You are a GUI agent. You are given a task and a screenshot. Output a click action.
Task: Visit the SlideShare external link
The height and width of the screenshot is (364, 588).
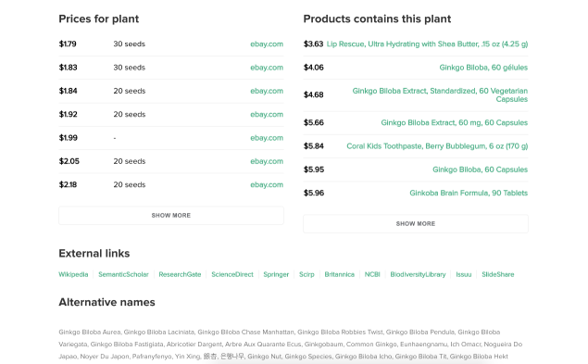pos(497,274)
